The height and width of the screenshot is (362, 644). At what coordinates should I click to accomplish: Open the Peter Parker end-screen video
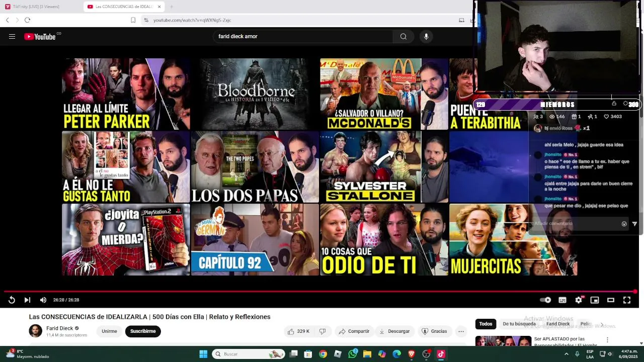126,94
